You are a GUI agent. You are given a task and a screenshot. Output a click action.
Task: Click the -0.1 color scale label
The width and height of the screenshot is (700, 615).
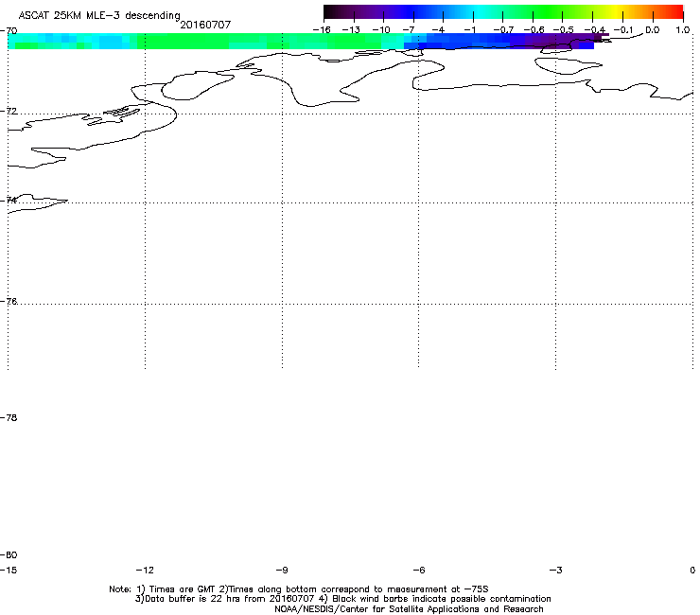(x=623, y=30)
